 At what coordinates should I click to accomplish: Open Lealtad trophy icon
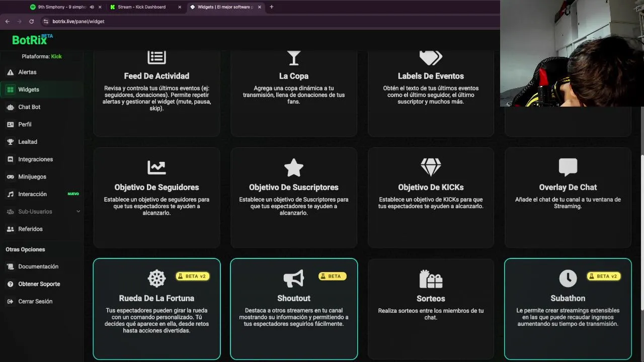pyautogui.click(x=10, y=142)
